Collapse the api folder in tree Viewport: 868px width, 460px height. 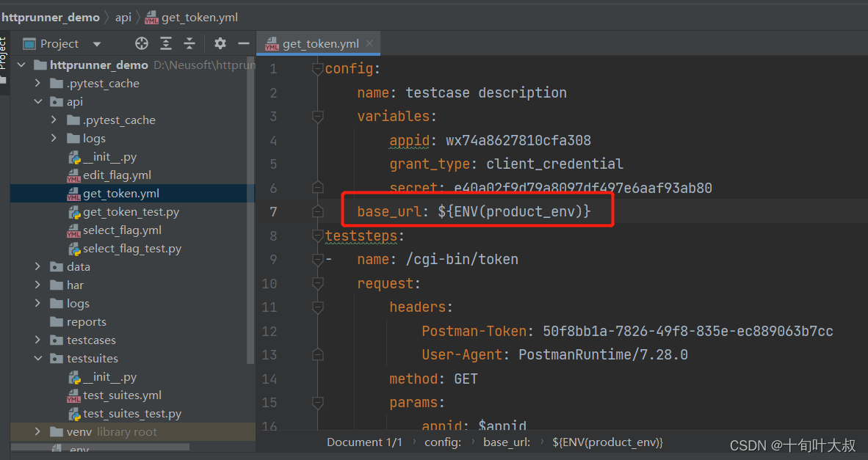tap(38, 102)
